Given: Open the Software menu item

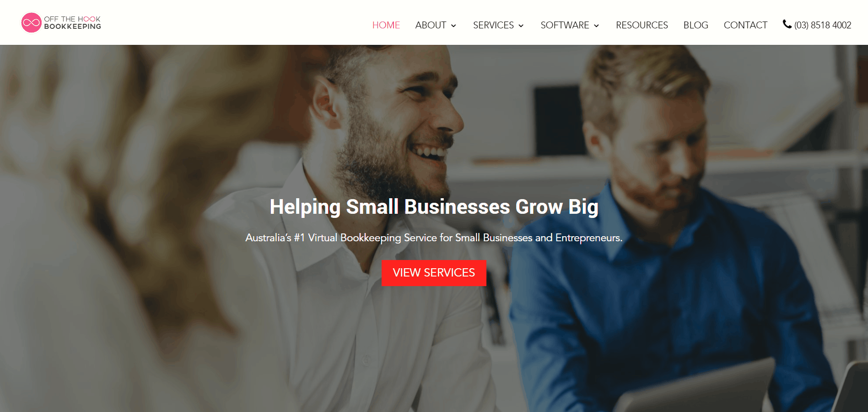Looking at the screenshot, I should [x=565, y=25].
